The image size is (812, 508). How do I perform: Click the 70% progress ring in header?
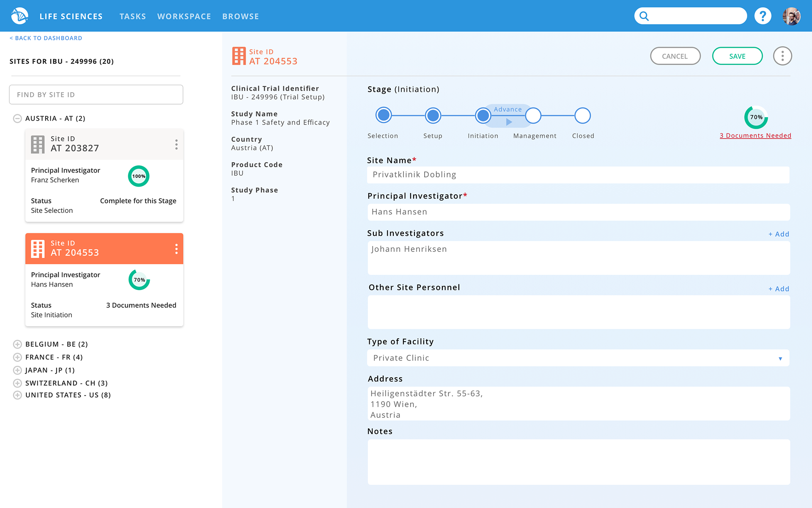pyautogui.click(x=756, y=117)
